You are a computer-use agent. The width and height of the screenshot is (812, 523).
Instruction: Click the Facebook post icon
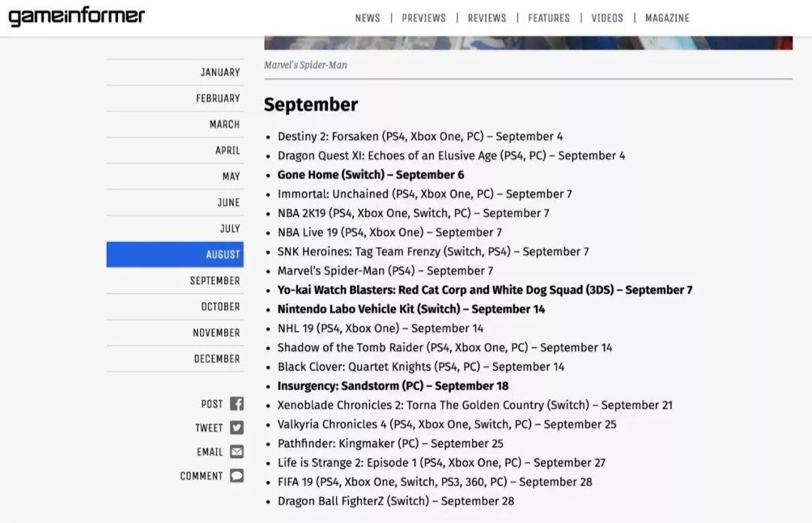point(237,404)
